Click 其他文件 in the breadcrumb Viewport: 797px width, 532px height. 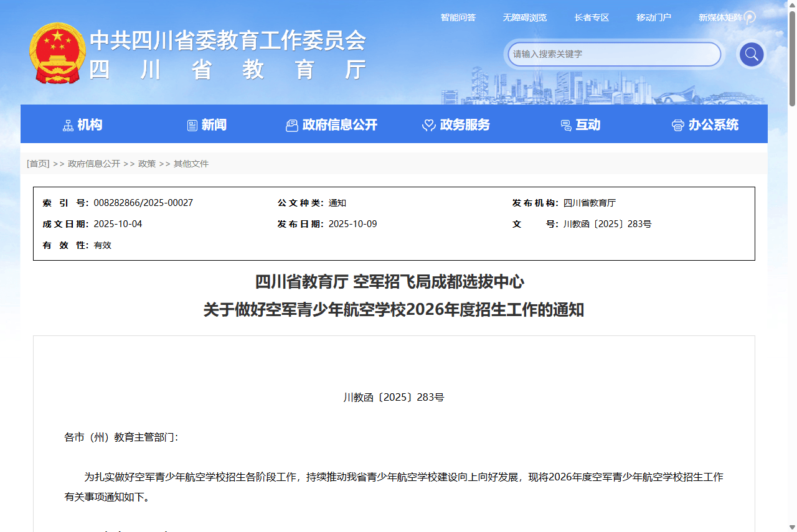point(191,164)
